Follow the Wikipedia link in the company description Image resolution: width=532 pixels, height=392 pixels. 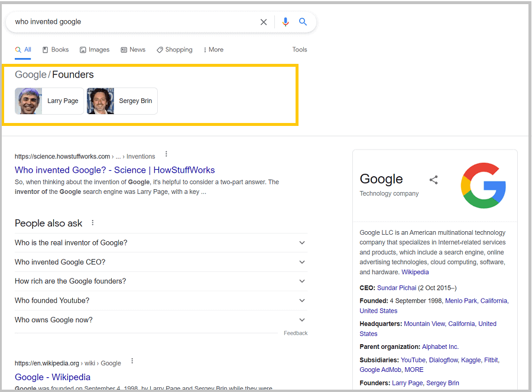415,272
